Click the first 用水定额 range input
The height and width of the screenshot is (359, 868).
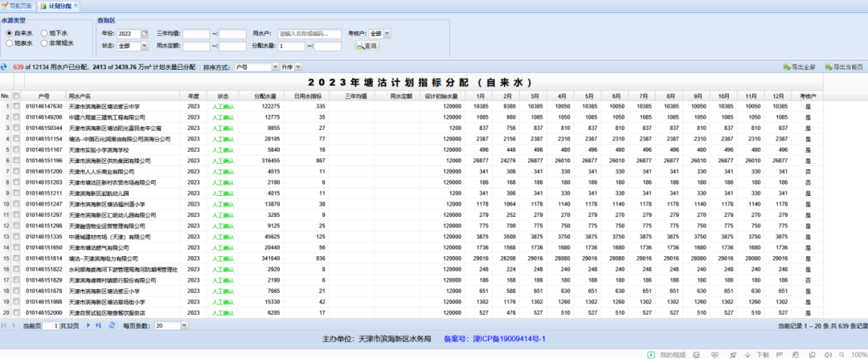[x=197, y=46]
